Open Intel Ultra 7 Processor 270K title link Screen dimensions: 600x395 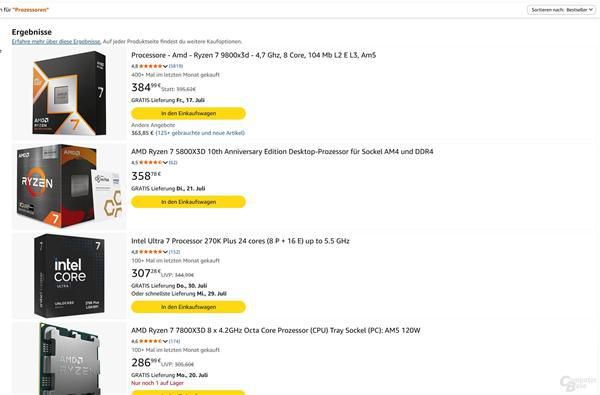(x=240, y=241)
